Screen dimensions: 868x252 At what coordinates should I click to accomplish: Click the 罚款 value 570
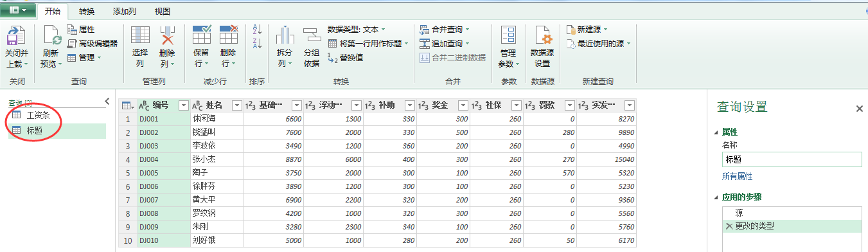pos(550,173)
